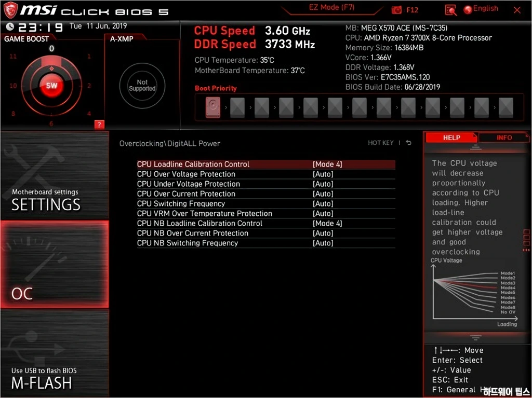Go back using the return arrow icon
The height and width of the screenshot is (398, 532).
409,143
